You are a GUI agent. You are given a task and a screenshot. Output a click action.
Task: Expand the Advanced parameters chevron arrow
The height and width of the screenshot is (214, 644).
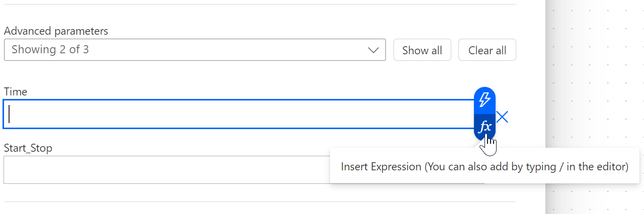point(373,50)
